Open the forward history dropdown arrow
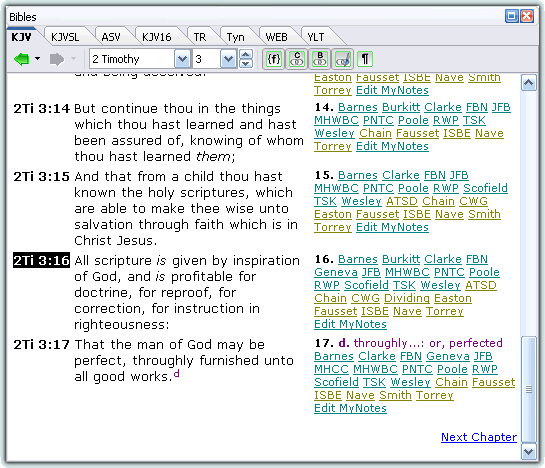This screenshot has height=468, width=545. point(73,59)
